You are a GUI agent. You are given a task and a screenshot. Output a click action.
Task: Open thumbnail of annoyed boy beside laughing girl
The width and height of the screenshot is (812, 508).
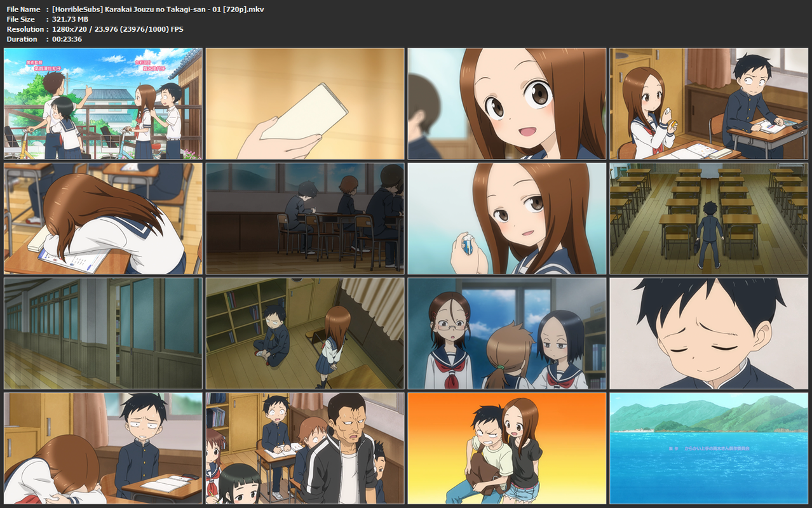pos(103,448)
